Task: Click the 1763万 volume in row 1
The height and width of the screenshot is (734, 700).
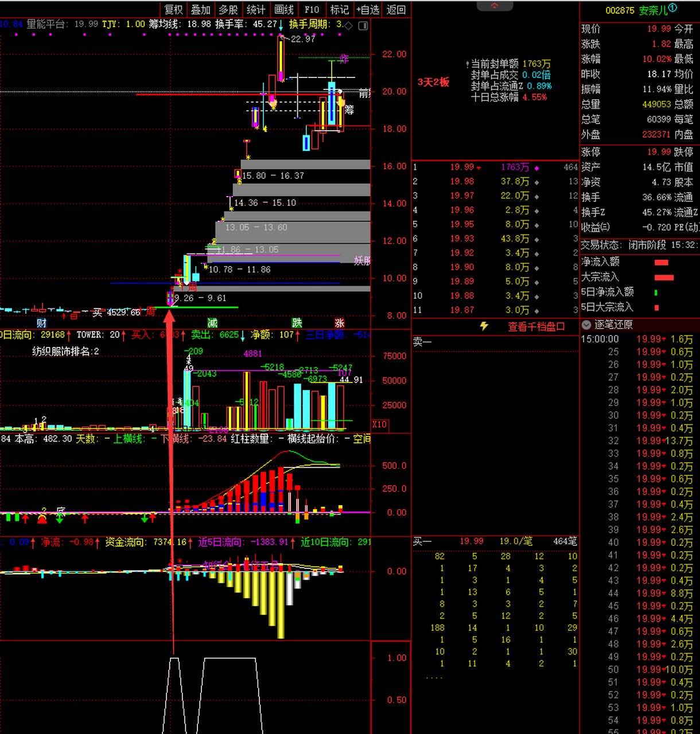Action: 515,167
